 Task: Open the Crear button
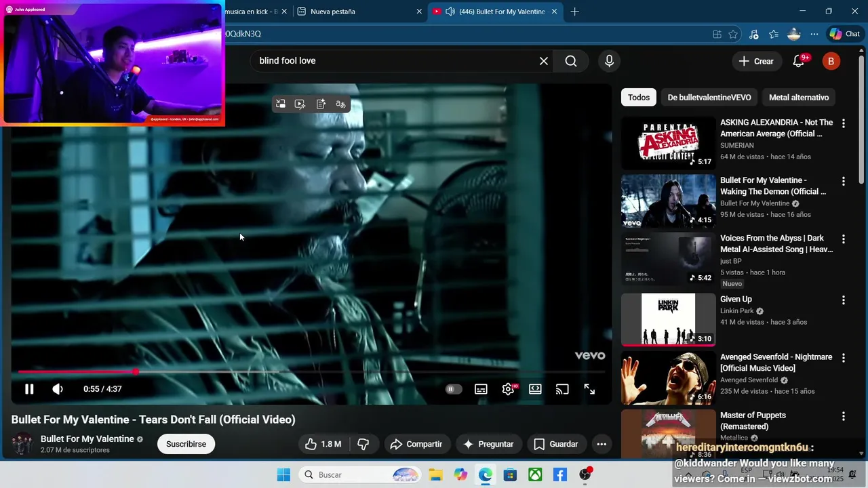[757, 61]
